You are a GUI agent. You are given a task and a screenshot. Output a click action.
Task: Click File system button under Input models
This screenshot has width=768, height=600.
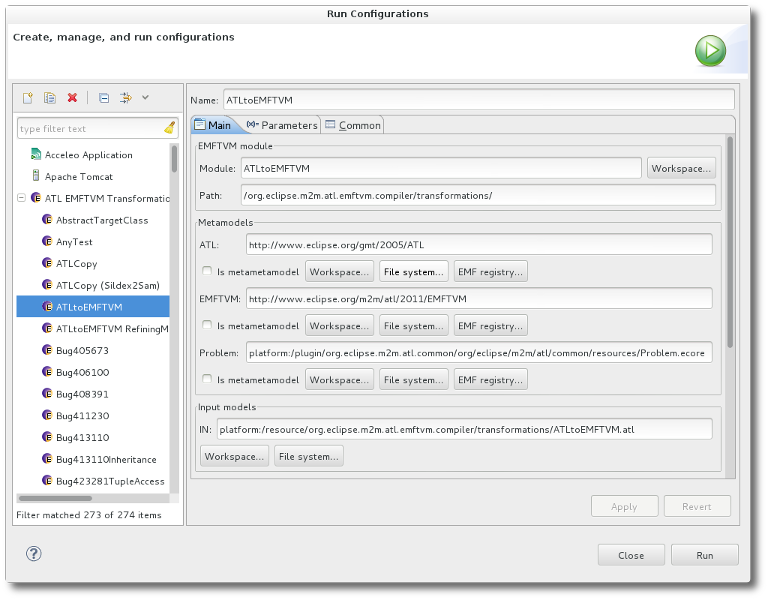pos(309,456)
